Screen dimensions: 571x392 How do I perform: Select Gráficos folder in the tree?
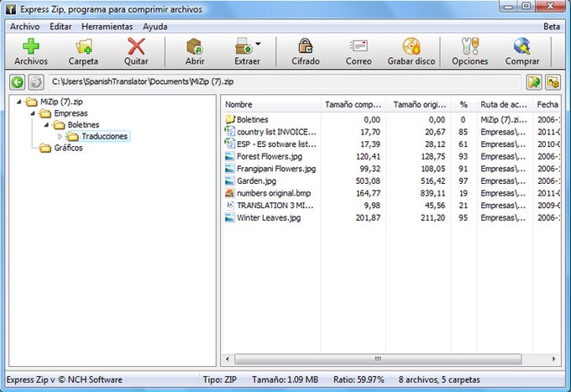click(69, 148)
